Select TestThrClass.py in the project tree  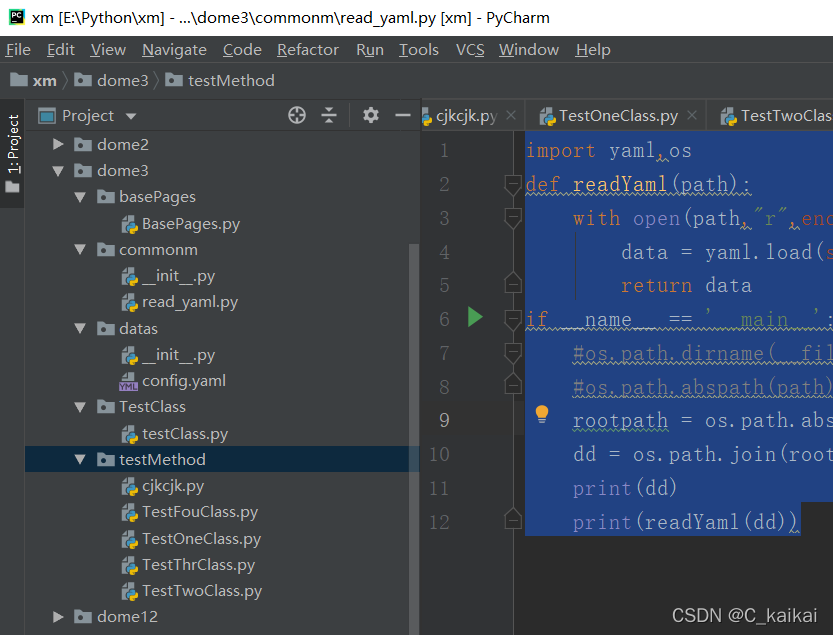tap(188, 564)
